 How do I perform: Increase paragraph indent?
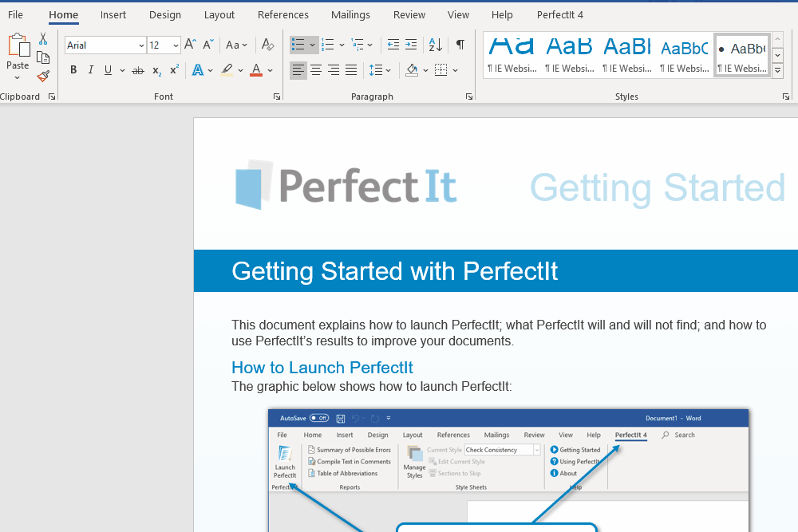pos(411,45)
